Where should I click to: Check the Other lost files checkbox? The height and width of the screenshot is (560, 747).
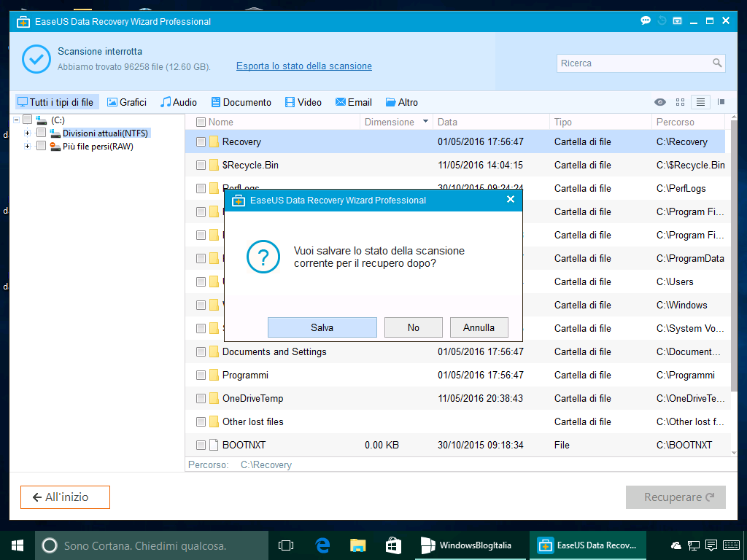[x=201, y=422]
